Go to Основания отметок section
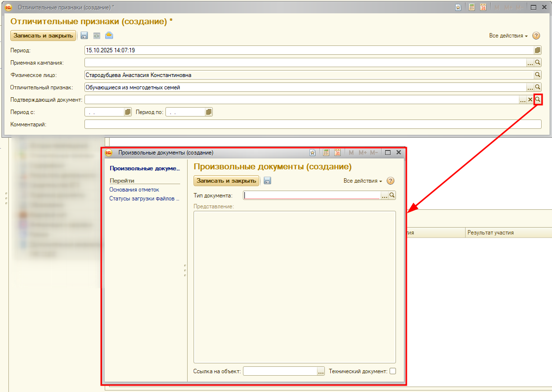 coord(134,190)
